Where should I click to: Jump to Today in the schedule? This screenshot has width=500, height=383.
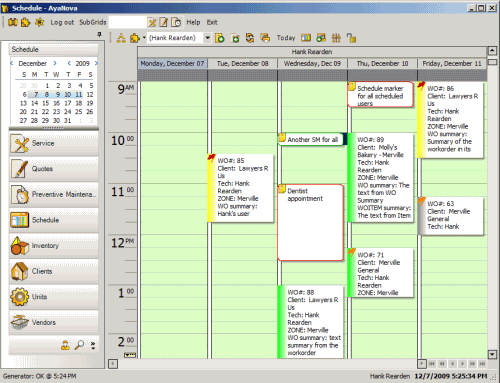point(286,38)
